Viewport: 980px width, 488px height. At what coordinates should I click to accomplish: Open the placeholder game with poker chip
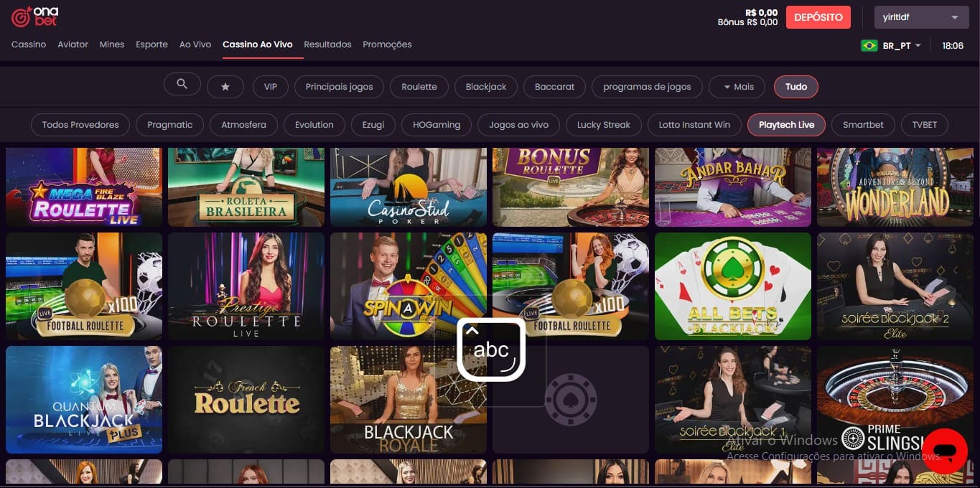571,400
